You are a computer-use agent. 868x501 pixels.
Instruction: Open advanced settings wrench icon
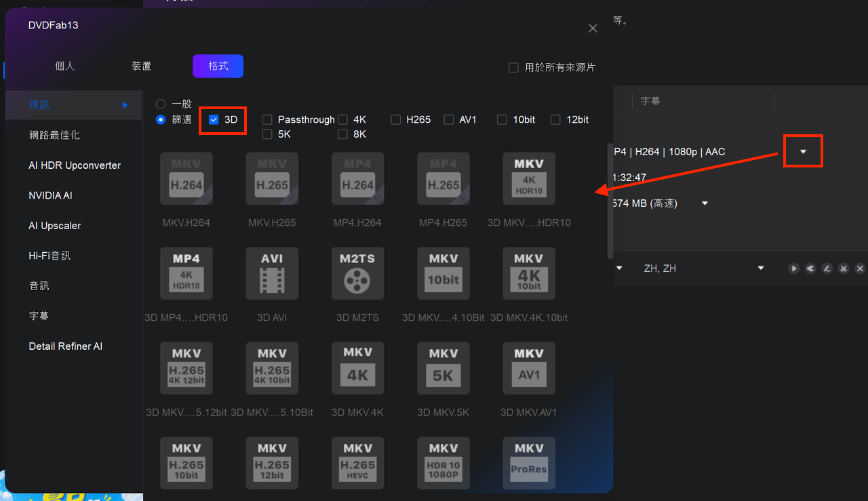[x=810, y=268]
